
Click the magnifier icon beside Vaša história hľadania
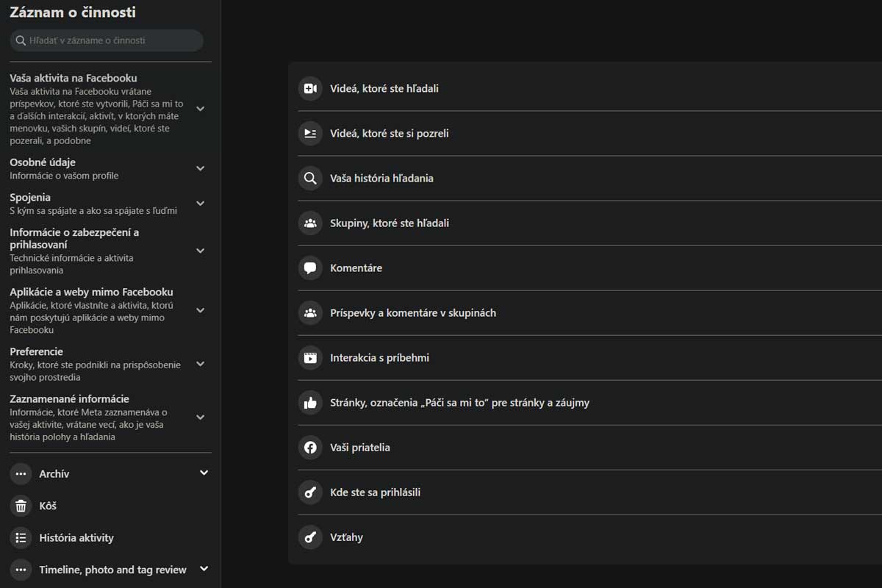click(x=310, y=178)
